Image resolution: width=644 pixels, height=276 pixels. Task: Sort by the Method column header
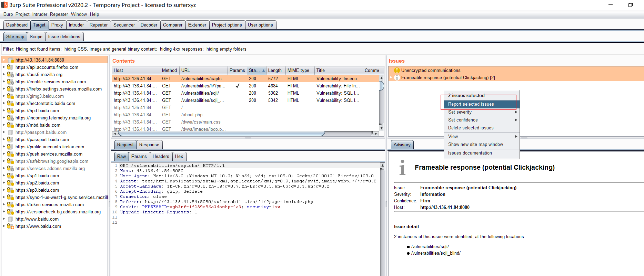tap(170, 70)
